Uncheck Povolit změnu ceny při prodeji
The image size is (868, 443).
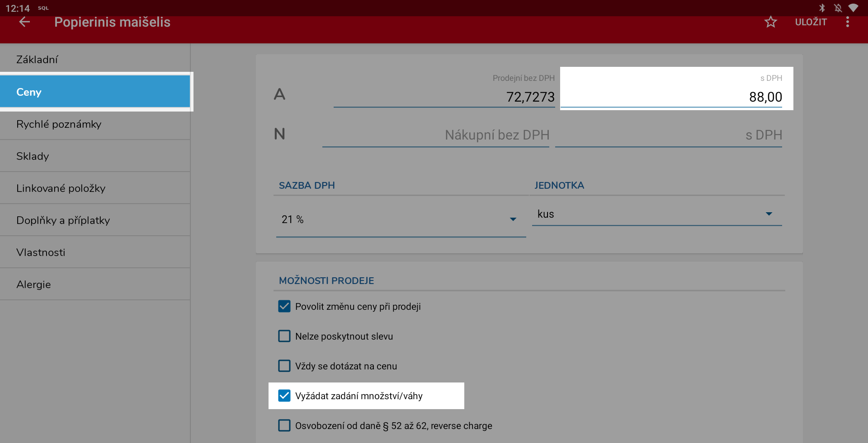[284, 306]
